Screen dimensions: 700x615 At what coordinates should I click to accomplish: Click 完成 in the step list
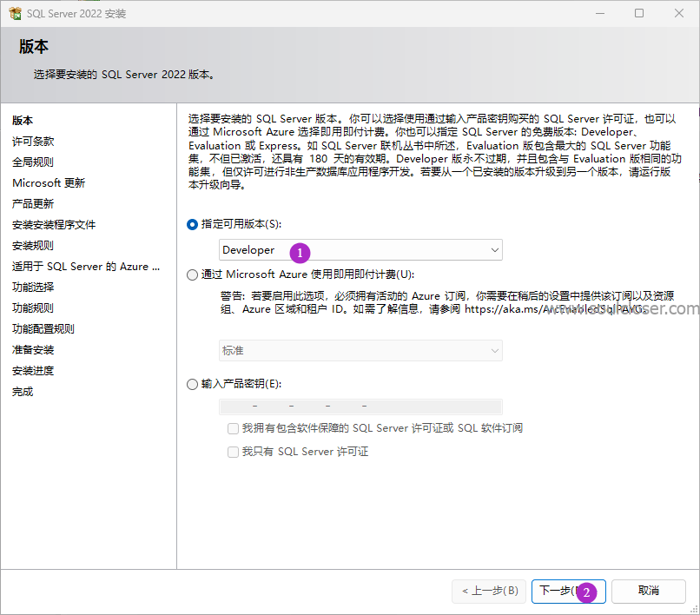tap(23, 392)
